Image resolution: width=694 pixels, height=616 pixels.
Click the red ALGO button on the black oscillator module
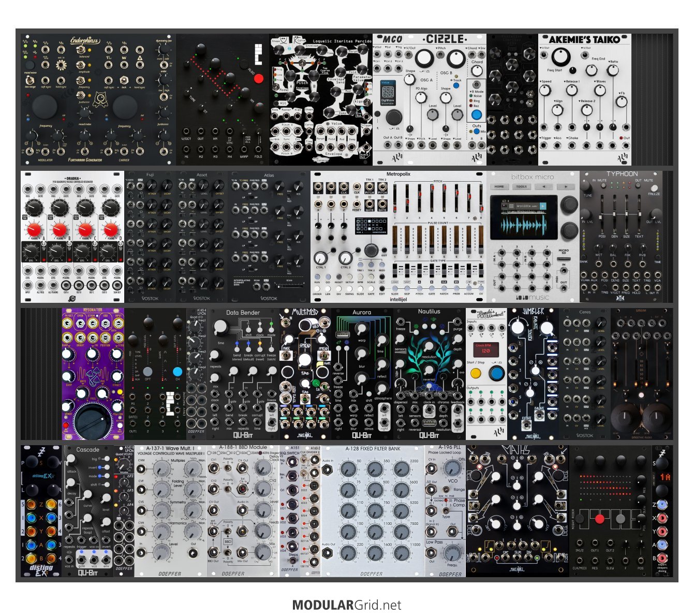[x=259, y=79]
